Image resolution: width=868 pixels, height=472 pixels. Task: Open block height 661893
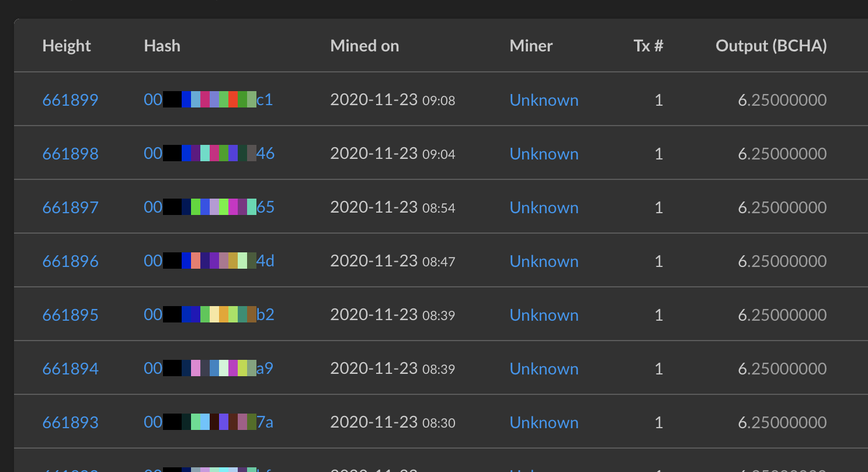(70, 422)
